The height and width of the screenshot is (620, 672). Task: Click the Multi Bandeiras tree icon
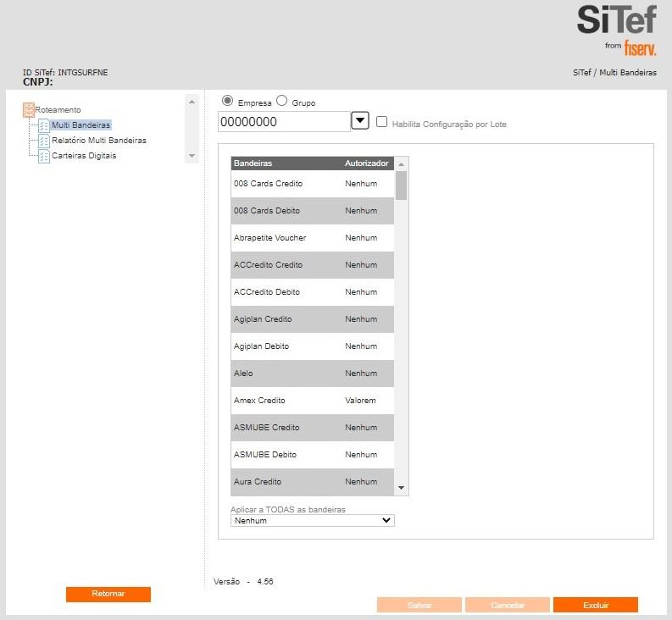[x=44, y=125]
